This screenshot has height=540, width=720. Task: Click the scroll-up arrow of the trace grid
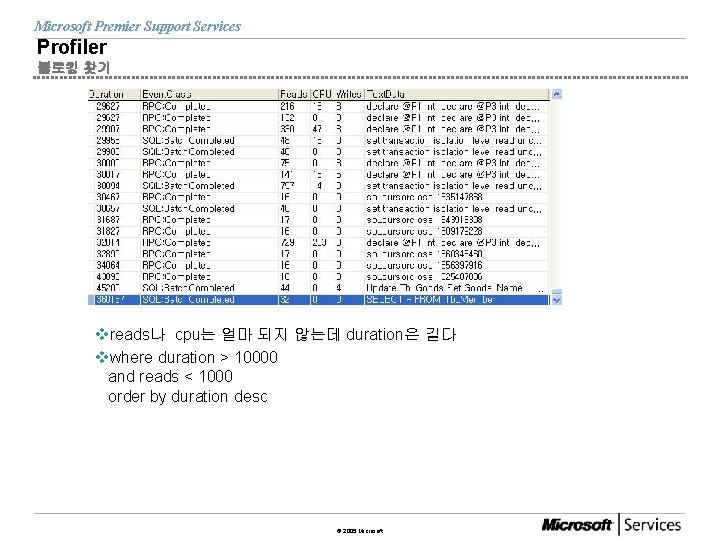click(557, 94)
